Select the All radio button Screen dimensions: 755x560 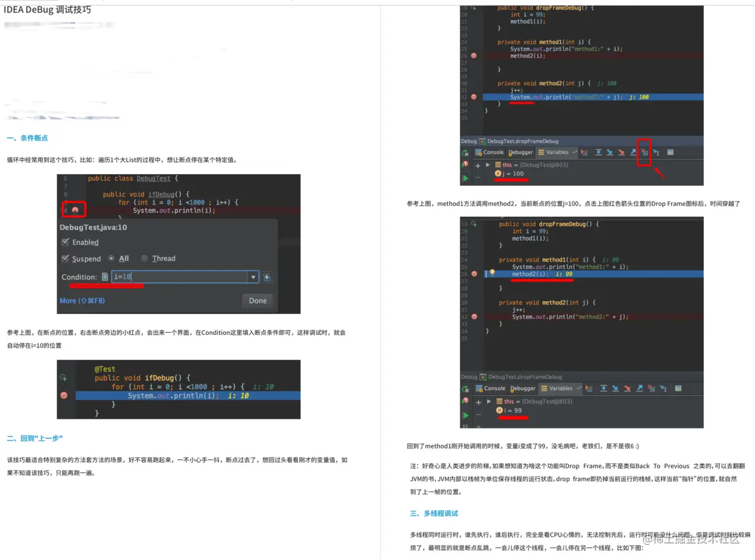pos(111,259)
